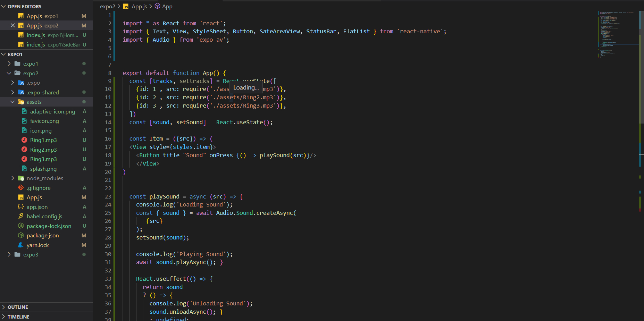644x321 pixels.
Task: Click the code minimap preview
Action: click(617, 35)
